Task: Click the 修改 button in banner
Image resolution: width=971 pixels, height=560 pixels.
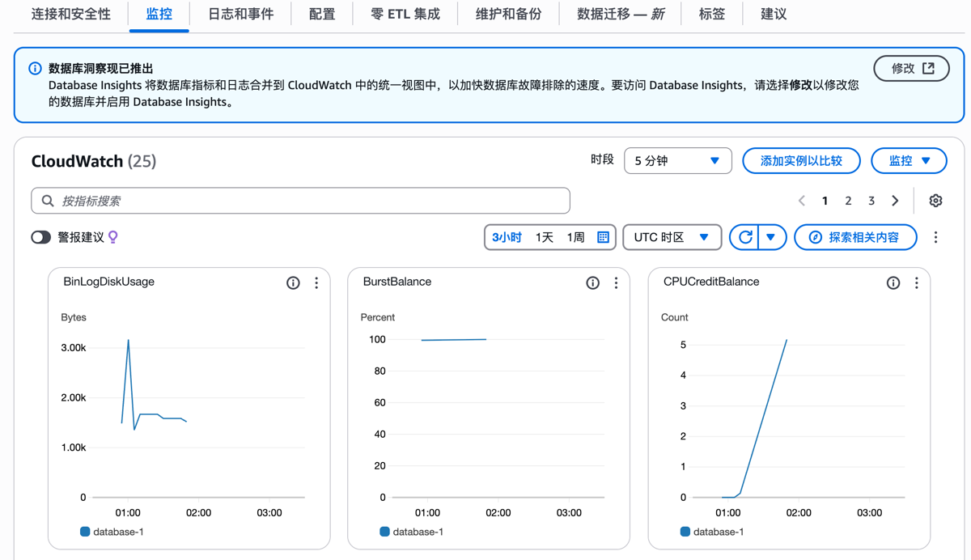Action: 912,69
